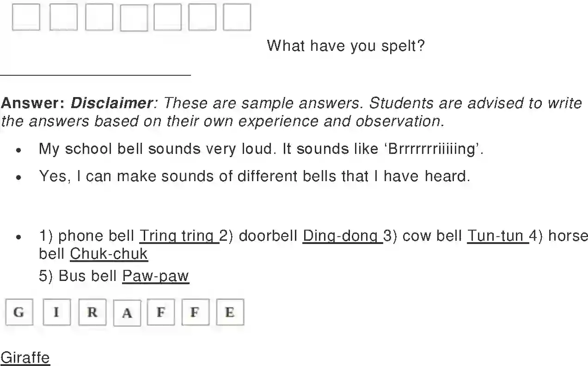This screenshot has height=366, width=588.
Task: Click the last empty box in top row
Action: tap(237, 18)
